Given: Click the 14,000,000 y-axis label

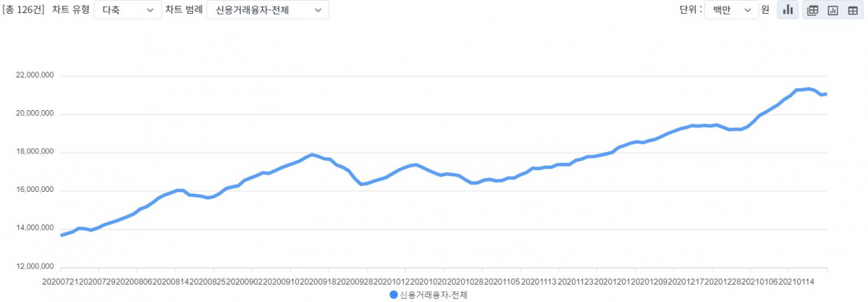Looking at the screenshot, I should [x=36, y=229].
